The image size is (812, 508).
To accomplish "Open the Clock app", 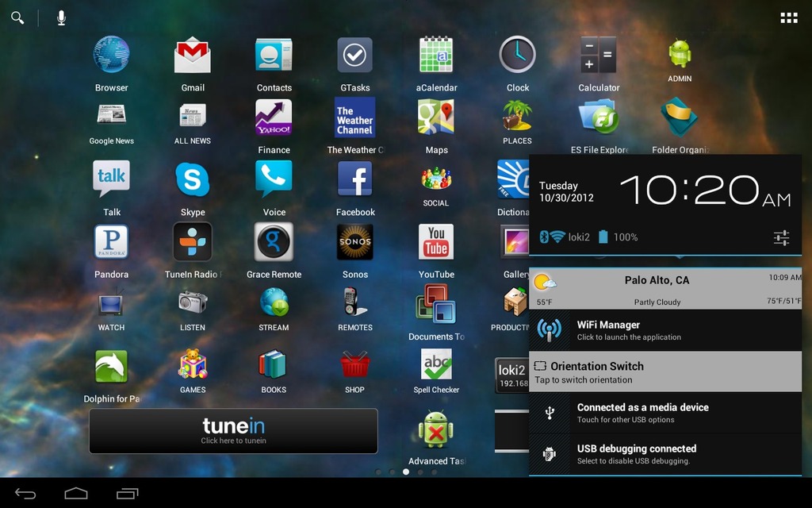I will [517, 55].
